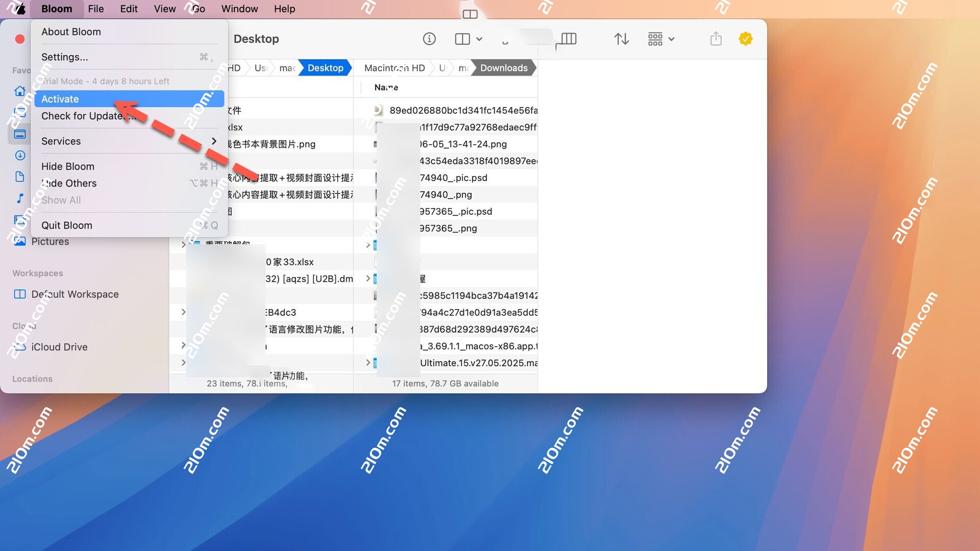Click the sort arrows icon in toolbar
This screenshot has height=551, width=980.
[622, 39]
